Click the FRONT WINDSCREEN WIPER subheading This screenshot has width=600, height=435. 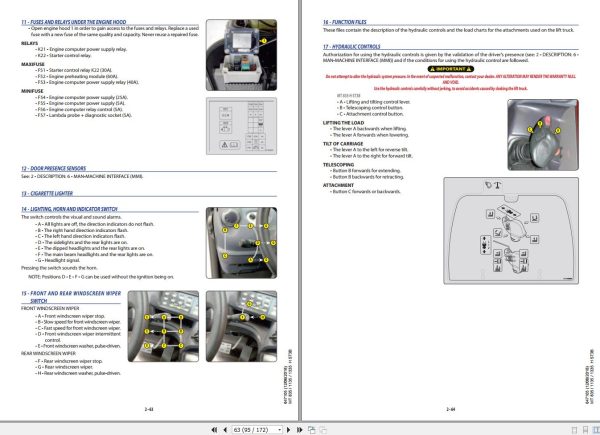50,308
